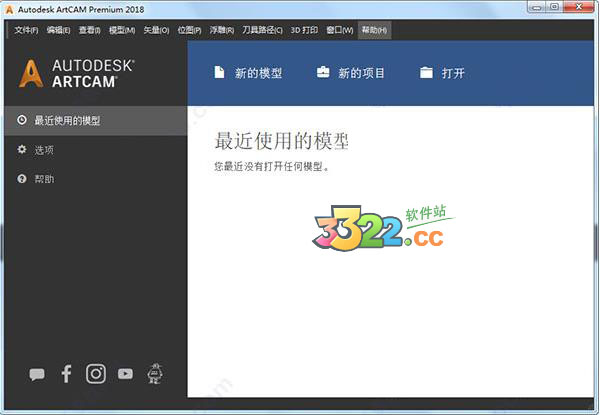This screenshot has width=600, height=415.
Task: Click the gear icon for options
Action: [22, 149]
